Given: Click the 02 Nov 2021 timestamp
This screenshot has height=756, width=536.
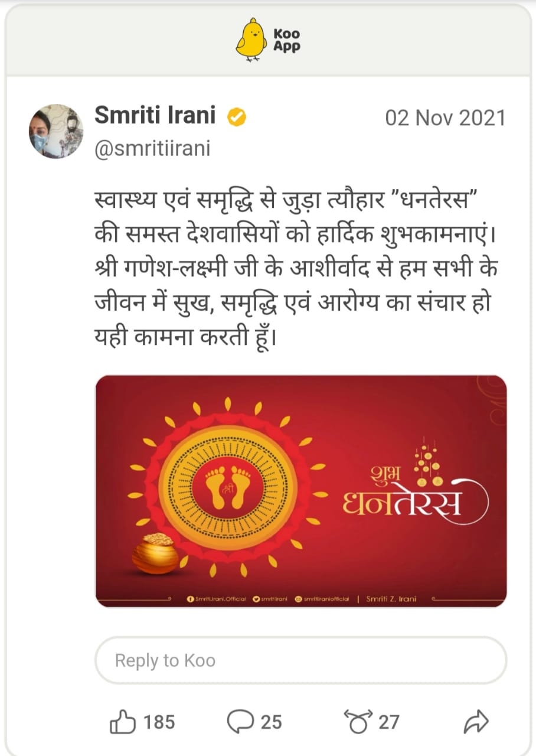Looking at the screenshot, I should tap(446, 118).
